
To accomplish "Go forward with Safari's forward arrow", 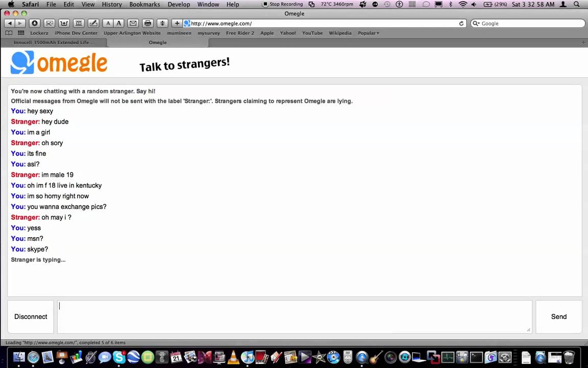I will [20, 24].
